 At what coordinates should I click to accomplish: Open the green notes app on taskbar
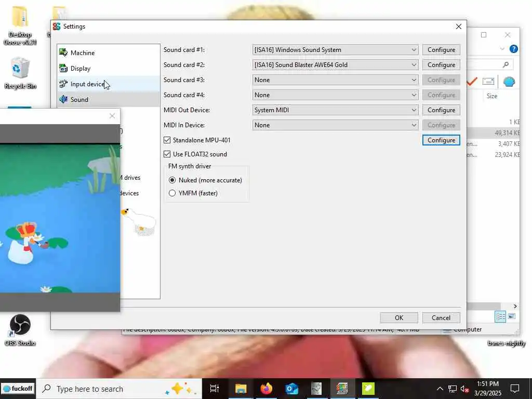(x=368, y=389)
